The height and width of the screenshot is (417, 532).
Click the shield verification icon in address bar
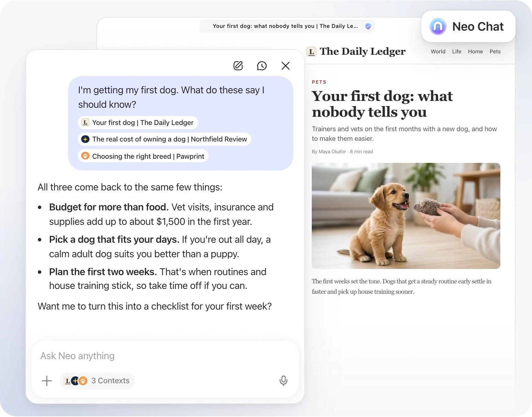pos(368,26)
